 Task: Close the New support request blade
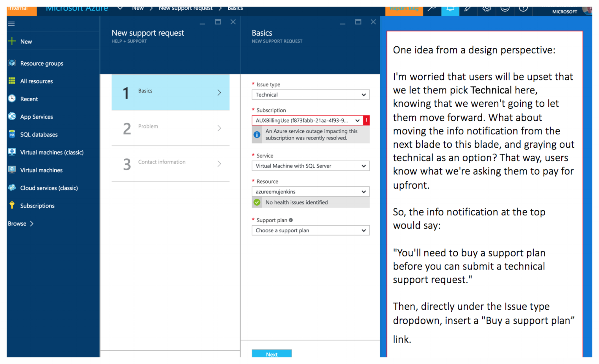coord(233,22)
